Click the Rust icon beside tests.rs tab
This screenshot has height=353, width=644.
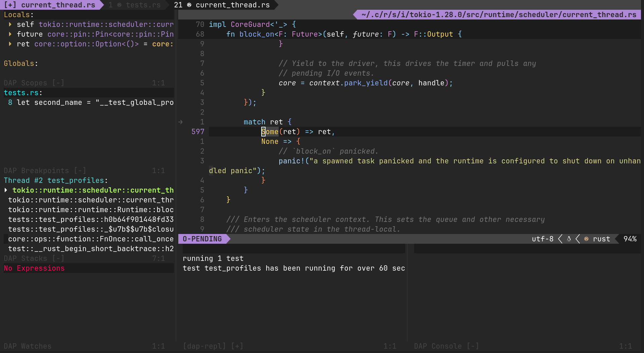pyautogui.click(x=120, y=5)
